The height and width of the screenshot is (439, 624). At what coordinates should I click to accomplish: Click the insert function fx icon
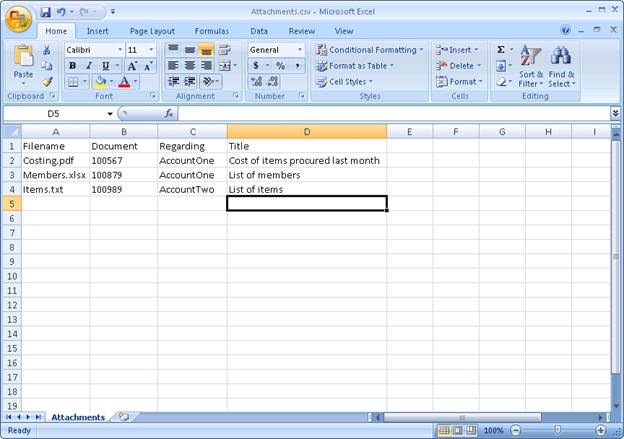tap(169, 114)
